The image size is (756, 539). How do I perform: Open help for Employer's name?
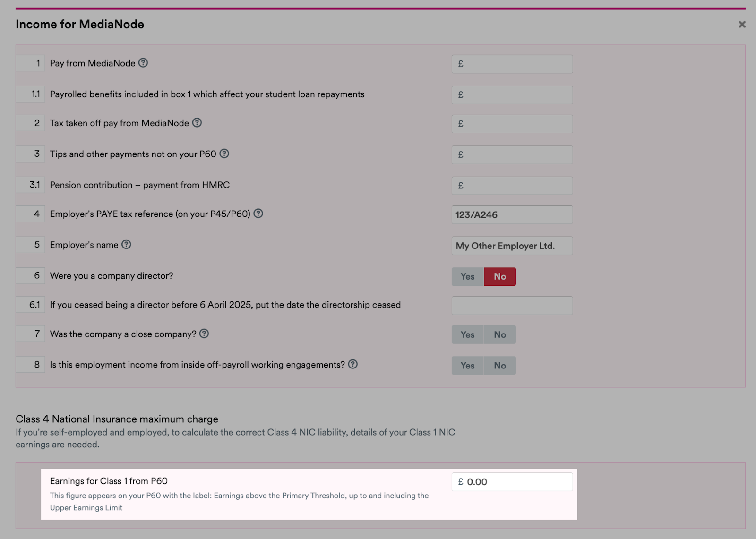pos(126,245)
